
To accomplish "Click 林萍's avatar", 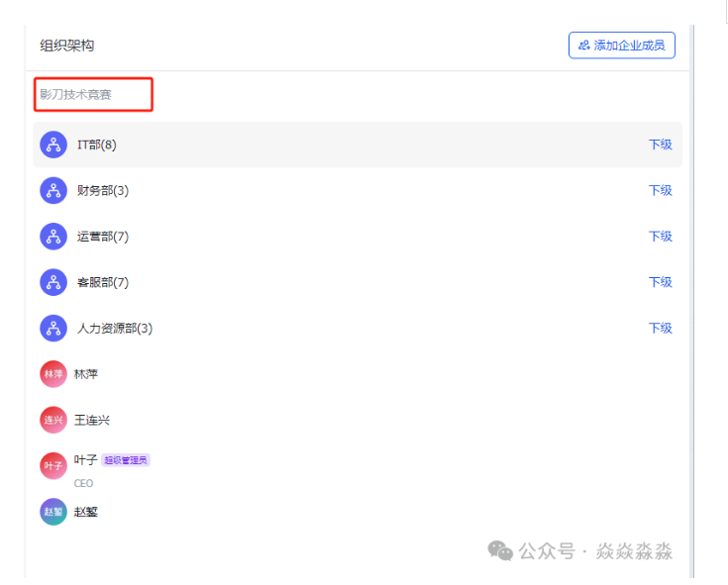I will point(53,374).
